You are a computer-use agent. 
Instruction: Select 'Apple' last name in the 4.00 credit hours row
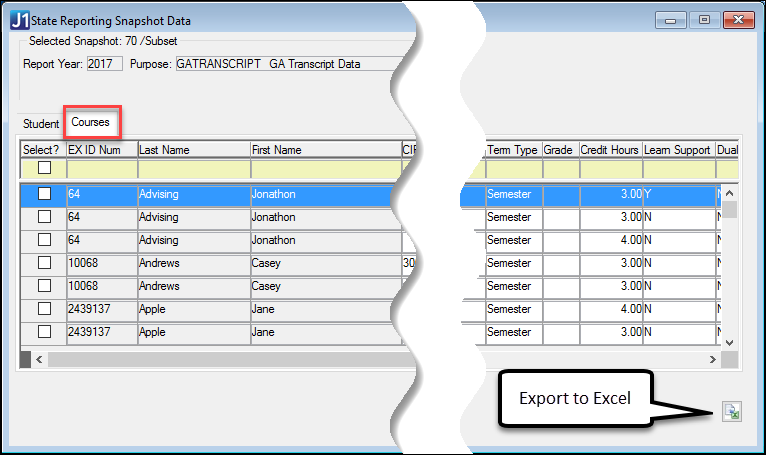[194, 309]
